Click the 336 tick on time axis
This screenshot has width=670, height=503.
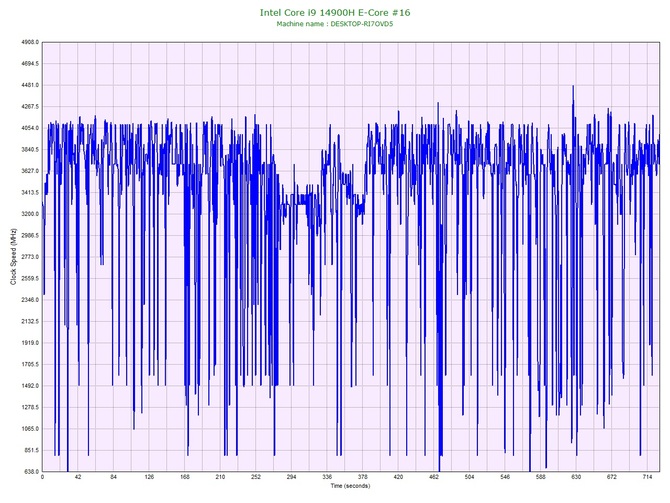(327, 477)
